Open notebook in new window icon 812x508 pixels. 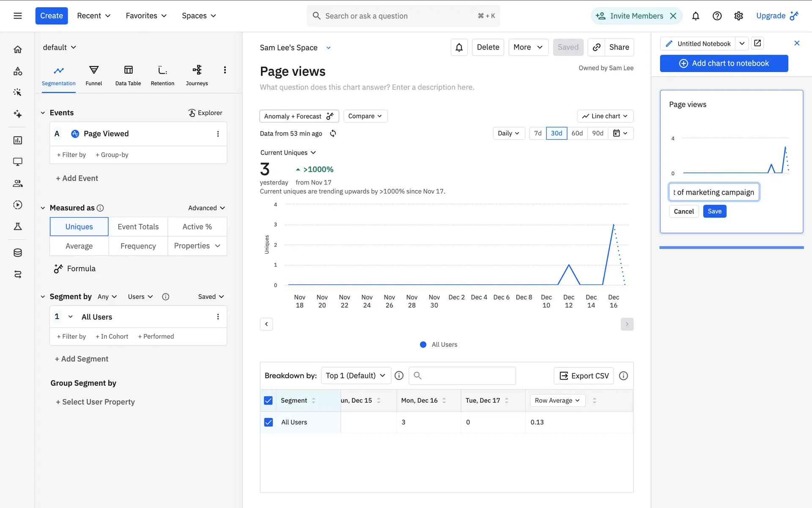(x=757, y=43)
